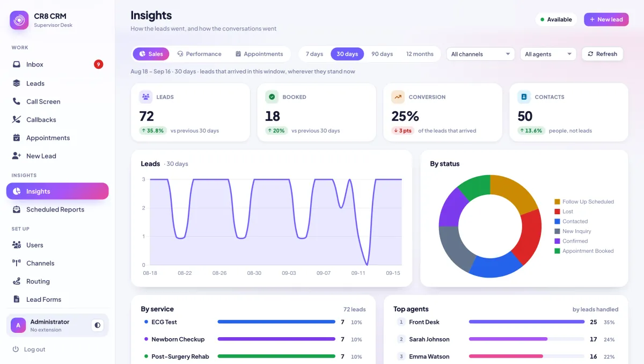Toggle the Contacted legend entry
The height and width of the screenshot is (364, 644).
coord(571,221)
